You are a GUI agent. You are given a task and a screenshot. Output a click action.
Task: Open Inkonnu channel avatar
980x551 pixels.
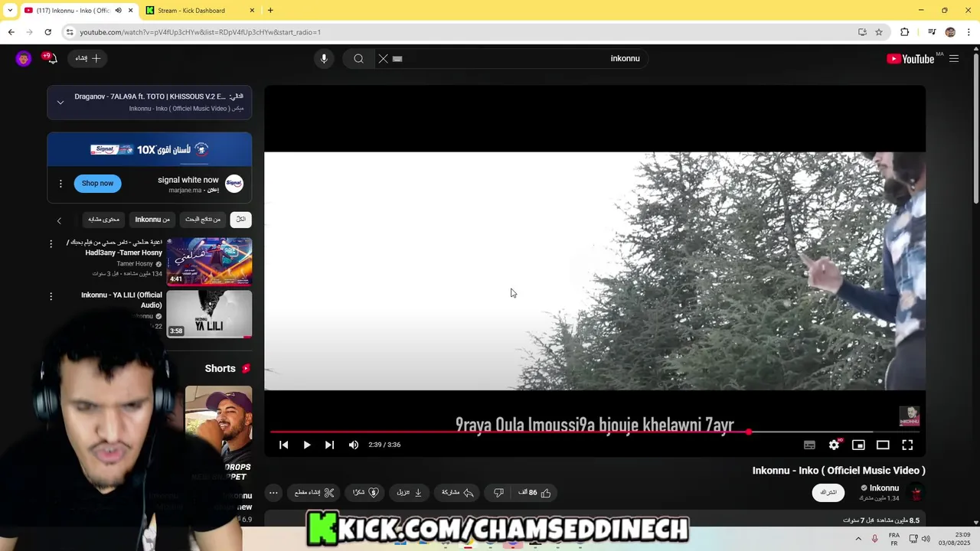pyautogui.click(x=916, y=492)
